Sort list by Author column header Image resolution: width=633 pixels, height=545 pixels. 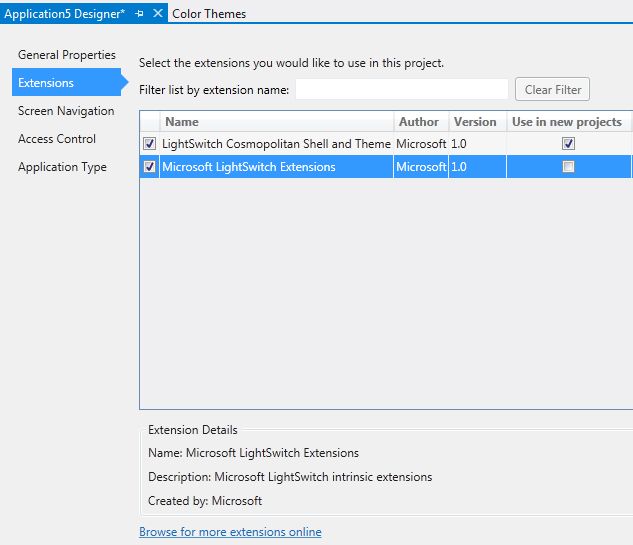coord(419,122)
